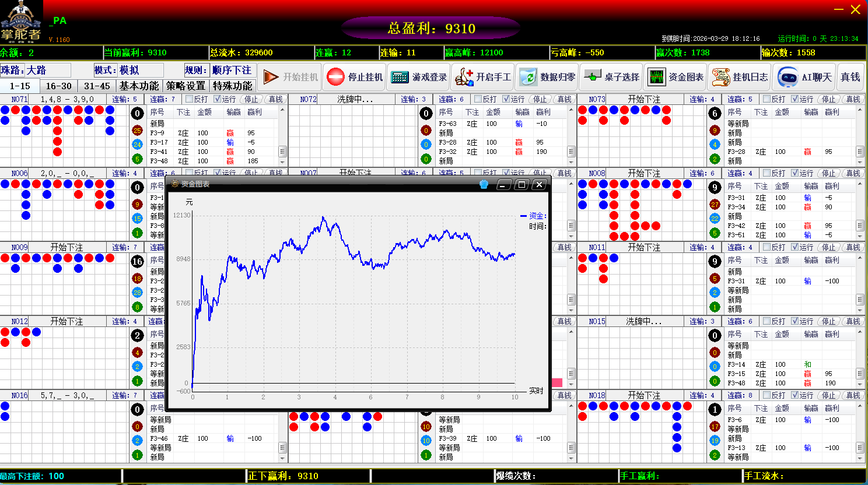Enable manual mode with 开启手工
Viewport: 868px width, 485px height.
pos(482,77)
